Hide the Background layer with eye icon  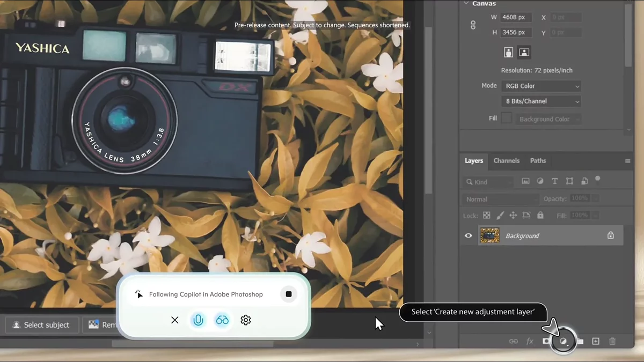[x=469, y=235]
